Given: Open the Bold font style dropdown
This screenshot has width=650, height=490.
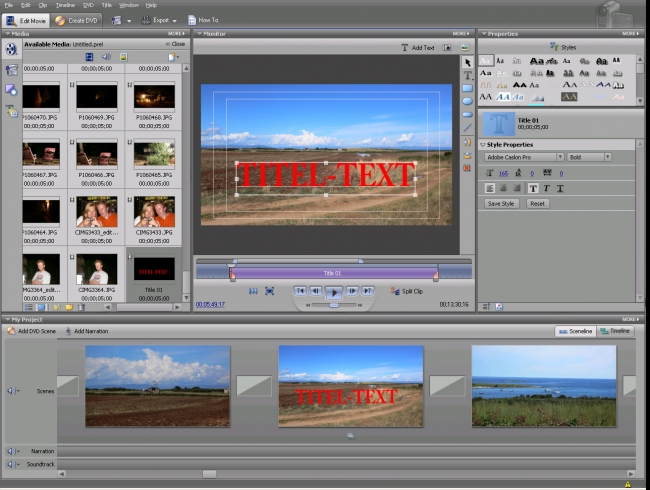Looking at the screenshot, I should pos(590,157).
